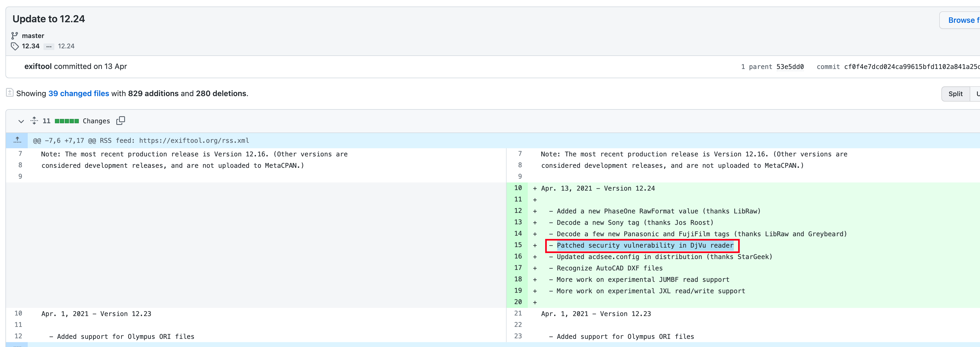Expand hidden lines above the hunk
The image size is (980, 347).
17,140
